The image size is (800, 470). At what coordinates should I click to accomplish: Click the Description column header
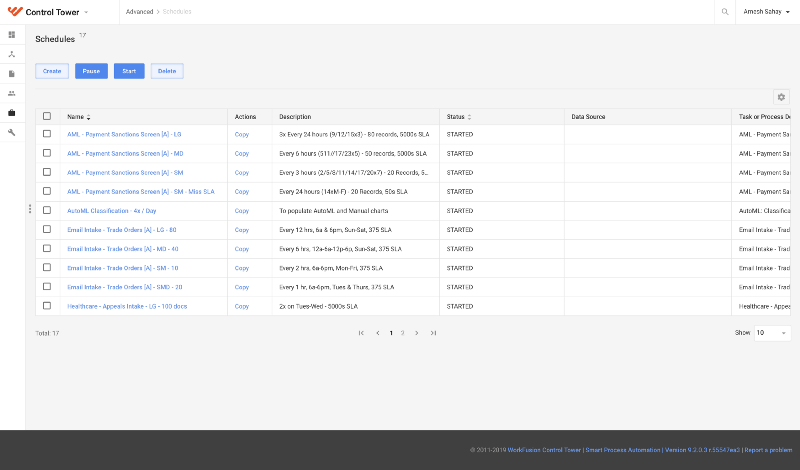(295, 117)
